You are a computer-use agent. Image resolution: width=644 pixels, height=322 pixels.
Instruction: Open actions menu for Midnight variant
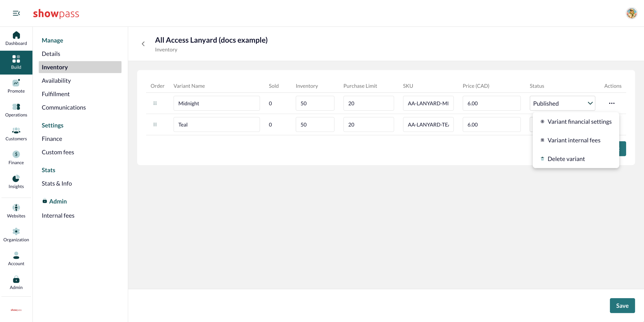(x=612, y=103)
